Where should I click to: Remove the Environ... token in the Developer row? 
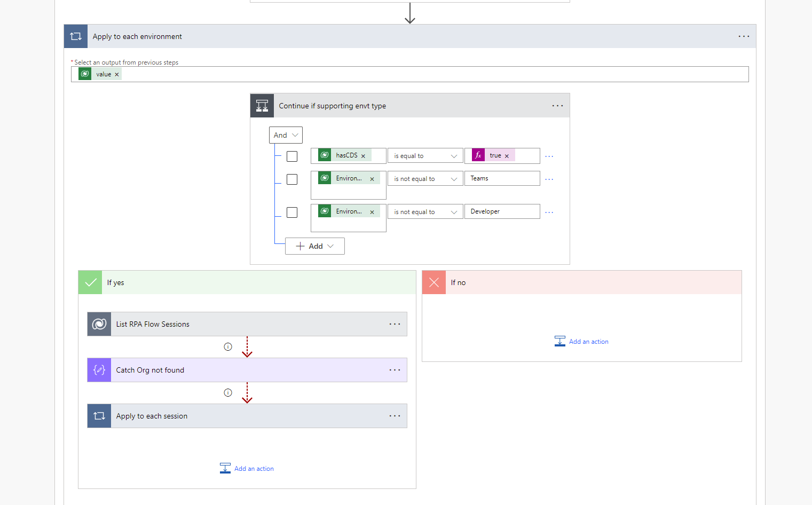372,212
